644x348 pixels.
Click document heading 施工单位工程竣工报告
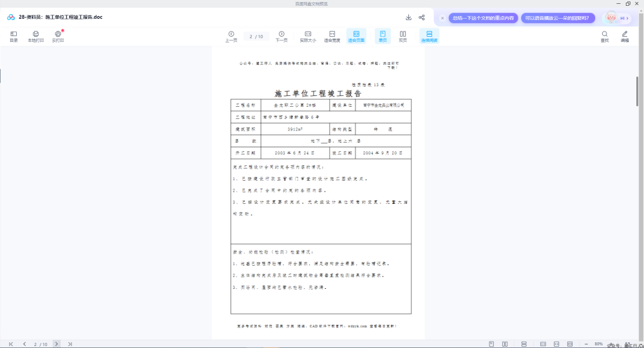(x=318, y=93)
